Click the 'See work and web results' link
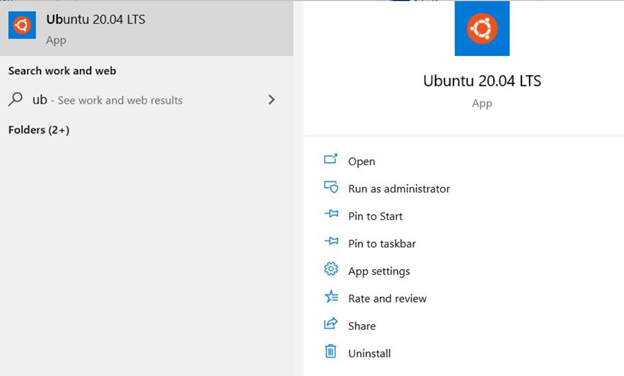Image resolution: width=624 pixels, height=376 pixels. 120,100
